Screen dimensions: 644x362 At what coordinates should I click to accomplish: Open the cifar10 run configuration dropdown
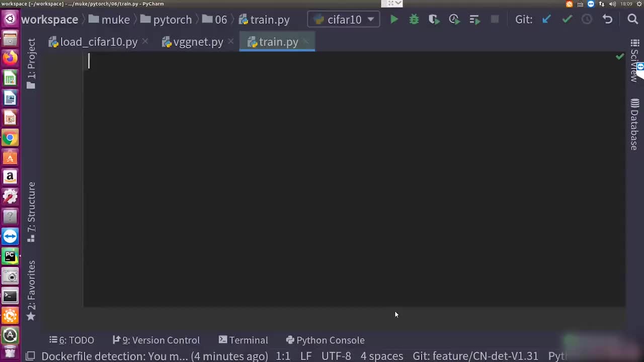click(x=344, y=20)
